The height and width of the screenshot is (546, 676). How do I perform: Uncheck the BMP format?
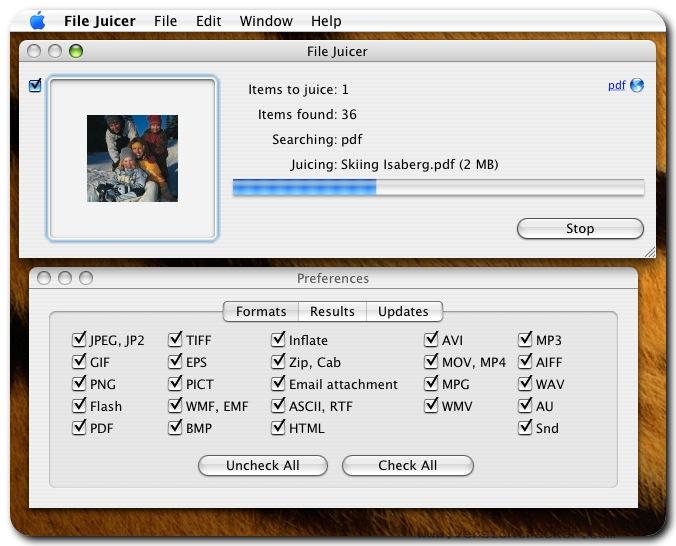(175, 427)
